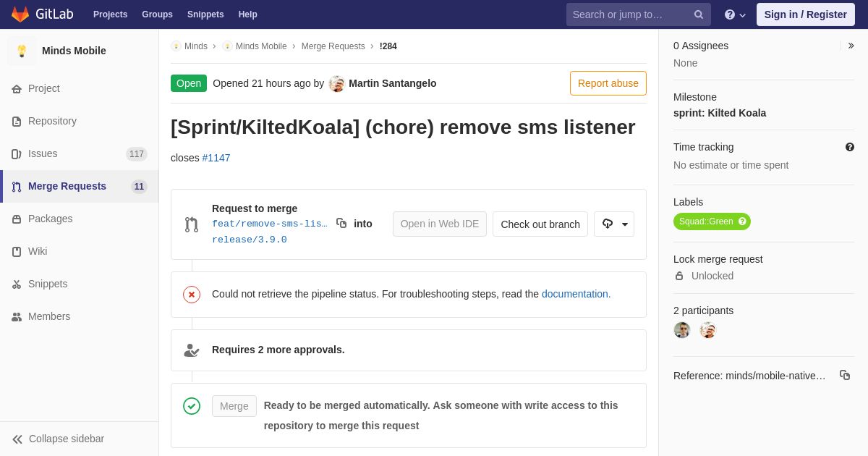The width and height of the screenshot is (868, 456).
Task: Click the second participant avatar
Action: click(708, 330)
